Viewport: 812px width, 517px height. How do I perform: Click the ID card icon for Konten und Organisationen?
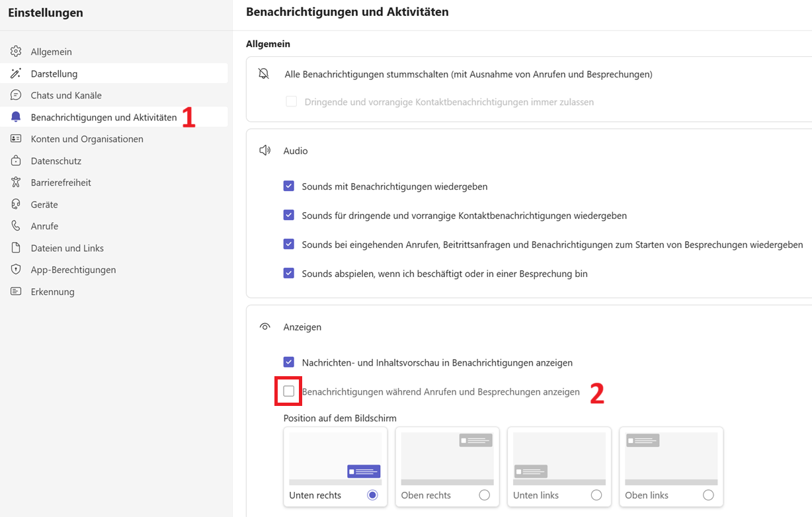[16, 139]
